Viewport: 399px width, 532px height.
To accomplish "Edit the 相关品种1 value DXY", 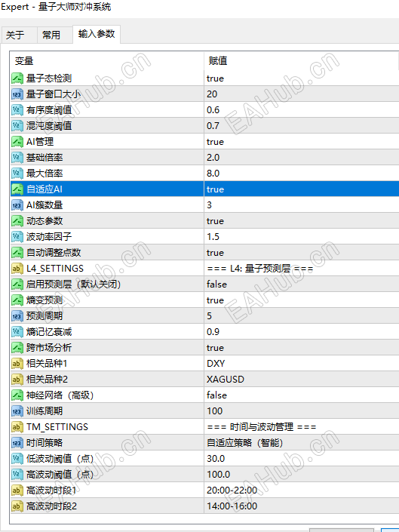I will coord(302,364).
